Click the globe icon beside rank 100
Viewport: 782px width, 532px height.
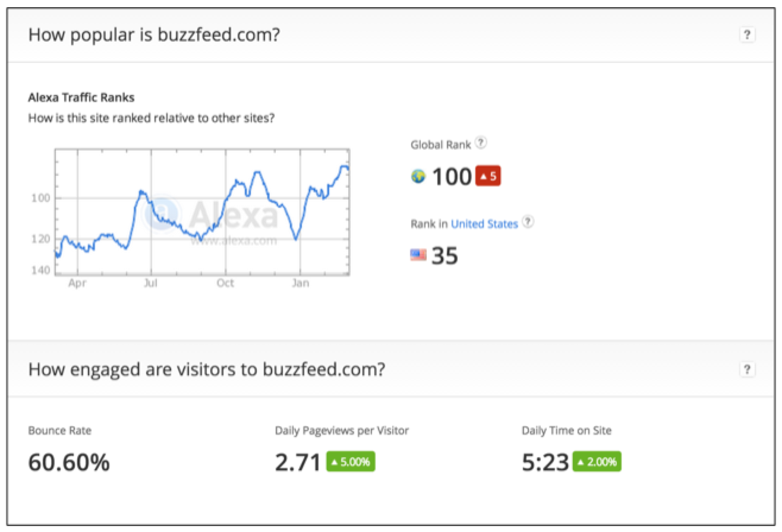pos(418,176)
